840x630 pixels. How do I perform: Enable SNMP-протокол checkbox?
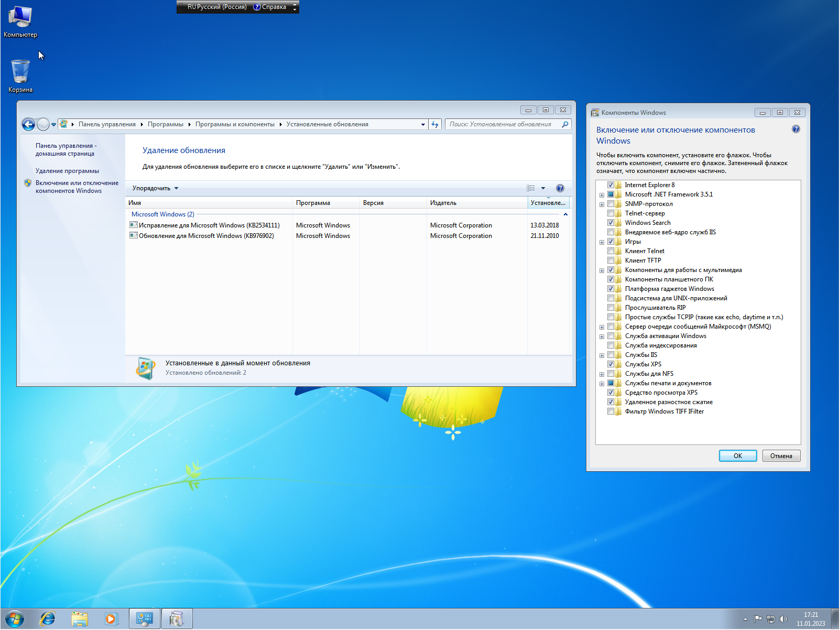(610, 204)
